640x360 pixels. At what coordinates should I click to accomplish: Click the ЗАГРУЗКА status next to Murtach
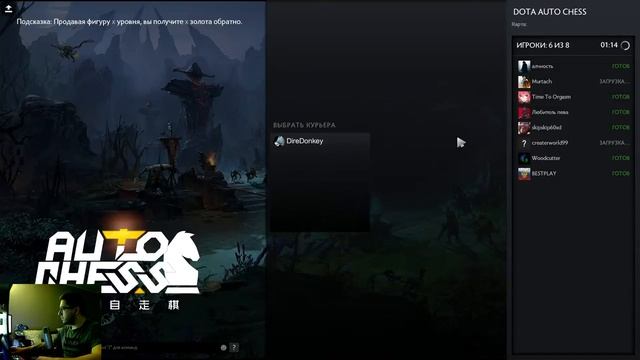pyautogui.click(x=615, y=82)
